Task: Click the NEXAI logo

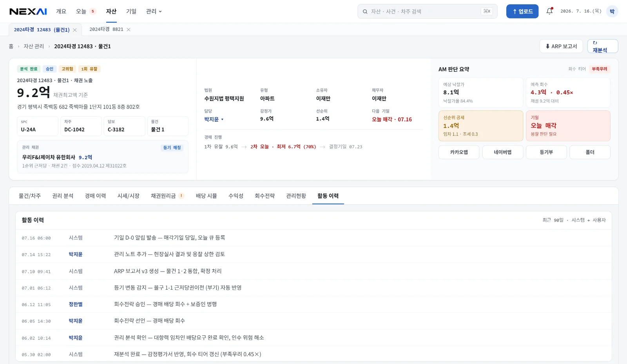Action: point(28,11)
